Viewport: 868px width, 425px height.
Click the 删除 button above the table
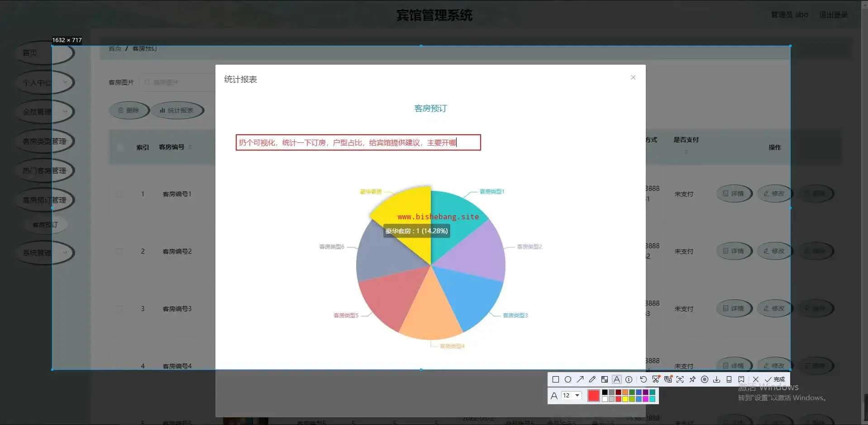tap(129, 110)
